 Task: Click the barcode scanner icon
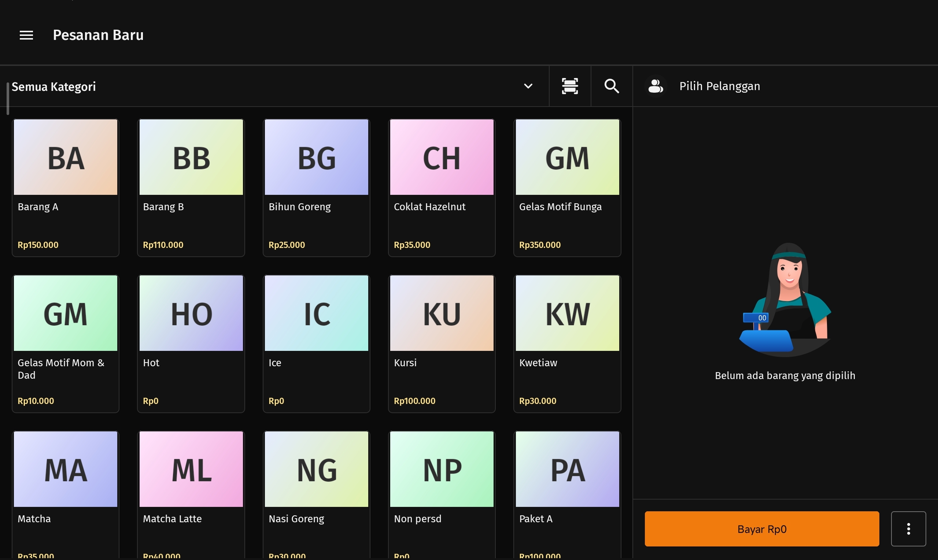(x=570, y=86)
